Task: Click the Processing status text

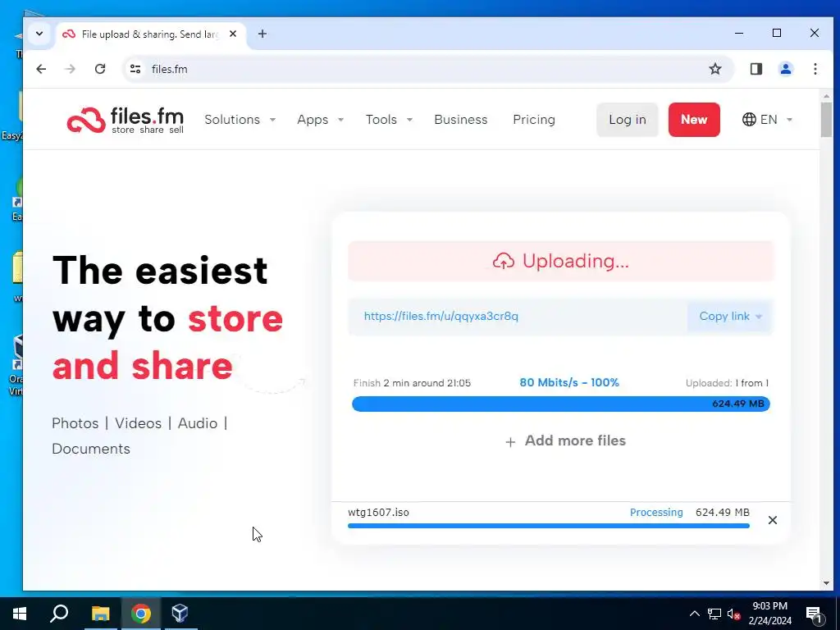Action: tap(656, 512)
